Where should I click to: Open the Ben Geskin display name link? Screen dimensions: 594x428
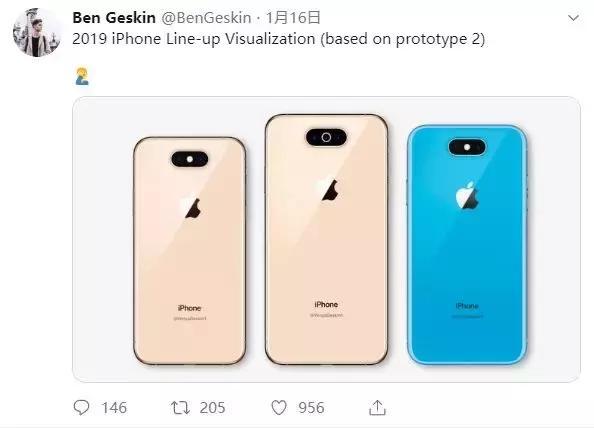point(114,18)
